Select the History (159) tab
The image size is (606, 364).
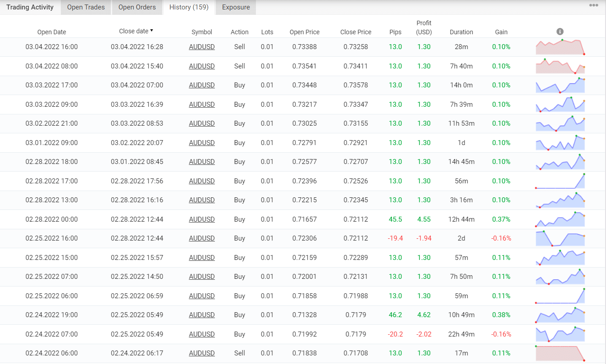coord(189,7)
